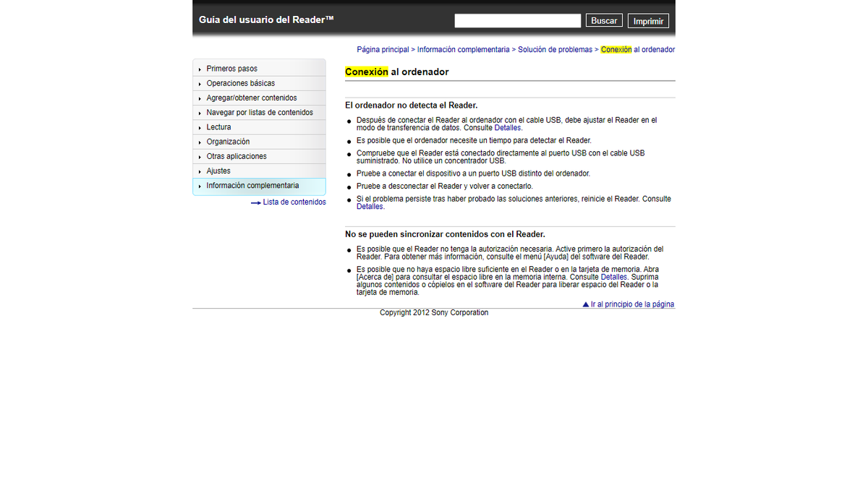Go to Información complementaria breadcrumb link
The width and height of the screenshot is (868, 488).
pyautogui.click(x=463, y=50)
